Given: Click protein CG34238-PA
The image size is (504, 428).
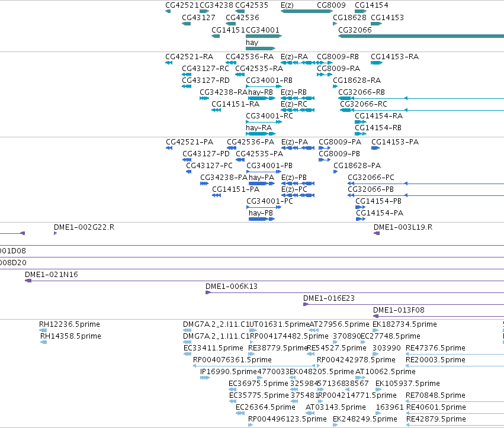Looking at the screenshot, I should [x=223, y=178].
